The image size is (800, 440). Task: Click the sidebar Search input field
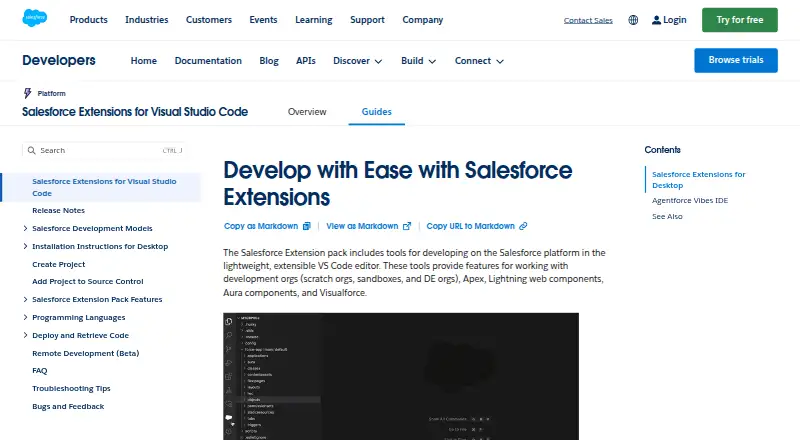pos(104,151)
